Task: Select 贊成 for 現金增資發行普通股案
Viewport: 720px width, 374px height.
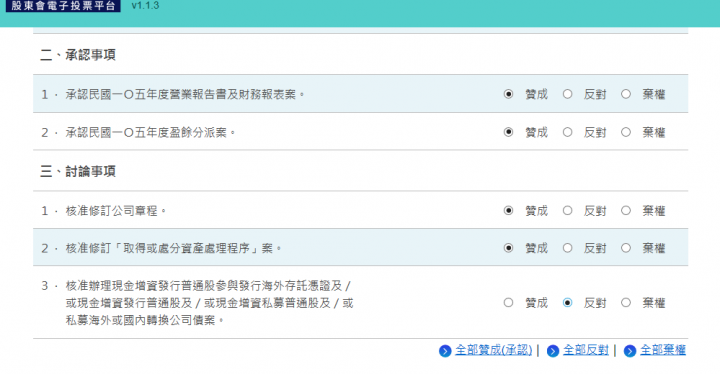Action: tap(508, 303)
